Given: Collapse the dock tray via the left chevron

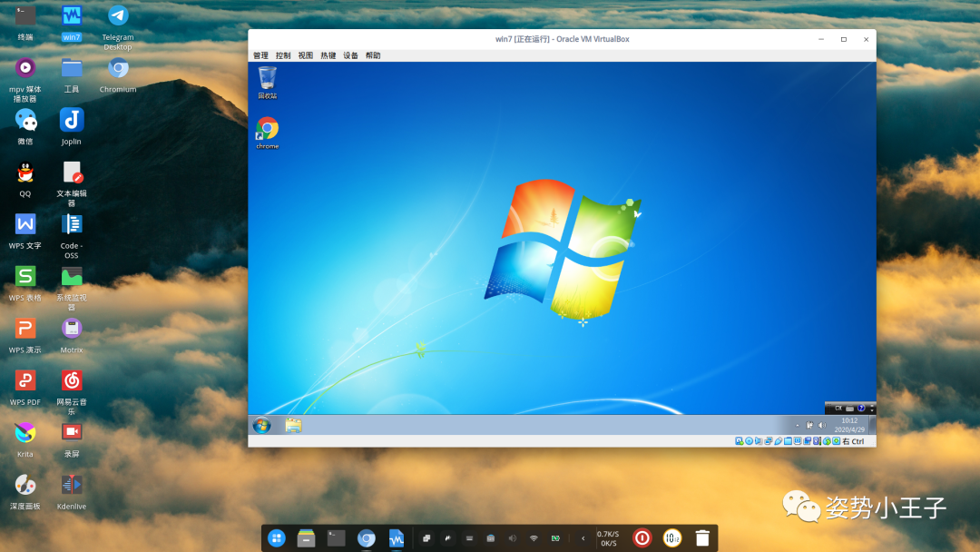Looking at the screenshot, I should pos(582,537).
